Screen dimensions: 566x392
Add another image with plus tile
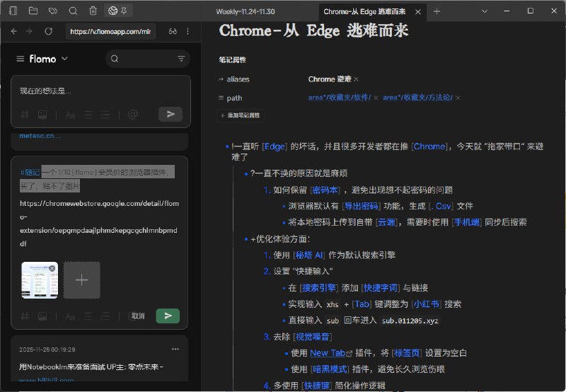(x=81, y=280)
